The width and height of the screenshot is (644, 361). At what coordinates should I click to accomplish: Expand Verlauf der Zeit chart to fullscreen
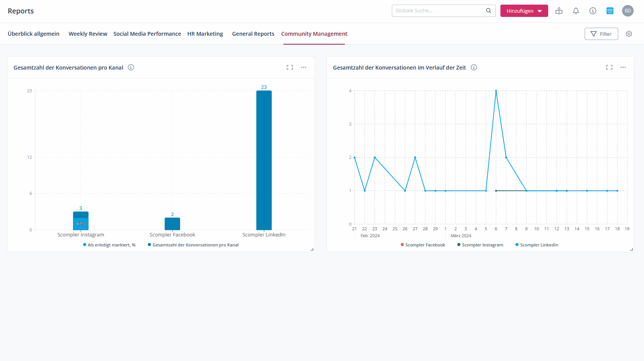click(609, 67)
